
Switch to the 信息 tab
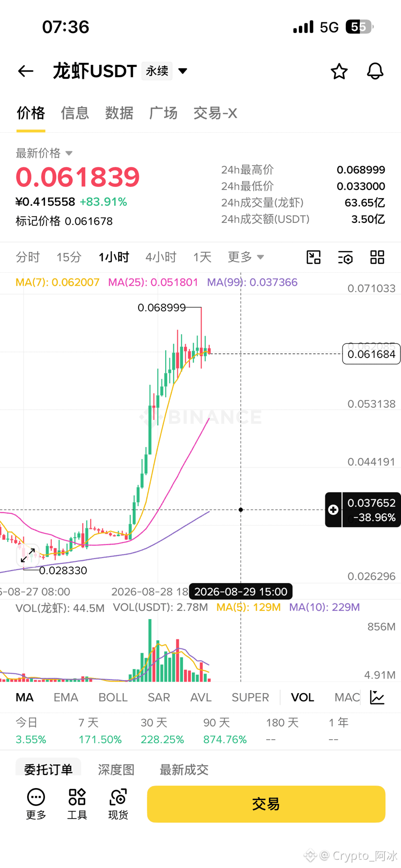tap(75, 113)
